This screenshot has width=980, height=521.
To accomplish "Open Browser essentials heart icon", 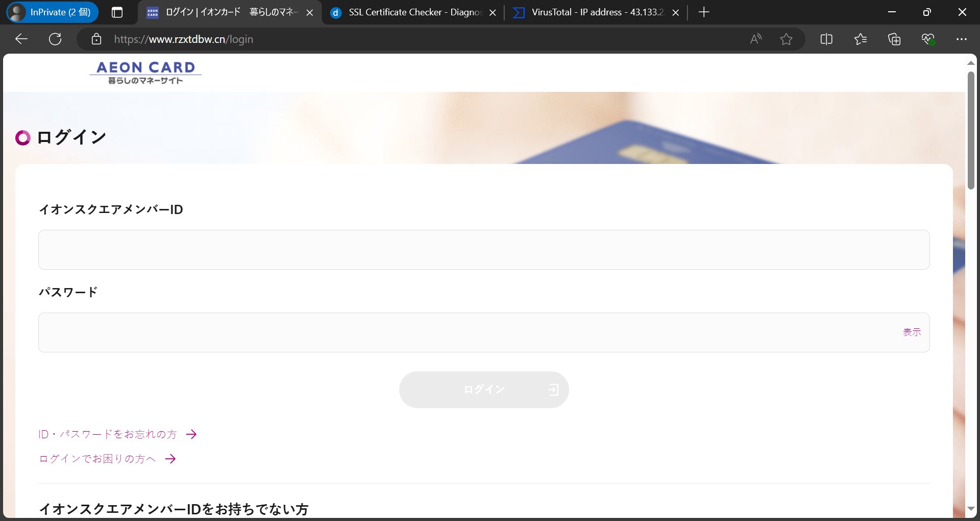I will coord(928,39).
